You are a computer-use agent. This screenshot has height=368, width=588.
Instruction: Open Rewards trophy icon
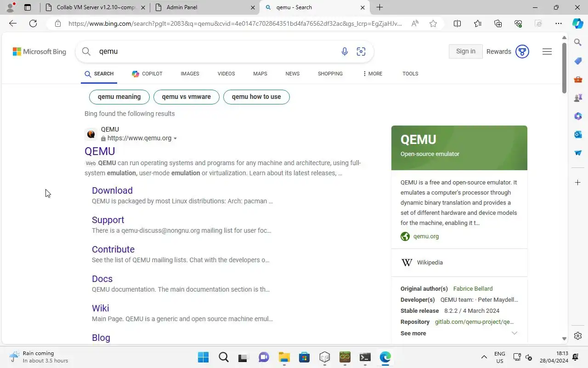[x=522, y=52]
